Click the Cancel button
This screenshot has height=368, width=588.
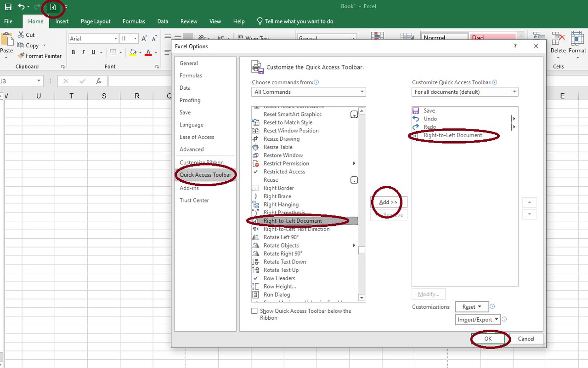point(526,339)
